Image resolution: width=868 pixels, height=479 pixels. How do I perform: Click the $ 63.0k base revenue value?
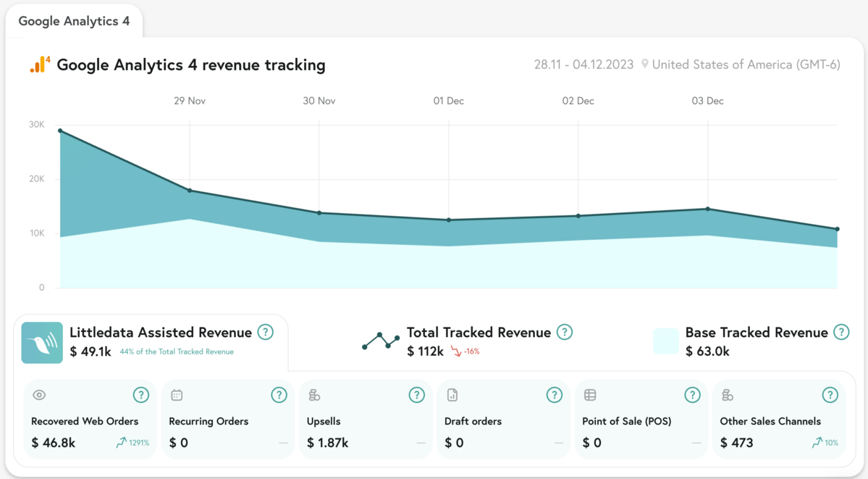[x=707, y=351]
